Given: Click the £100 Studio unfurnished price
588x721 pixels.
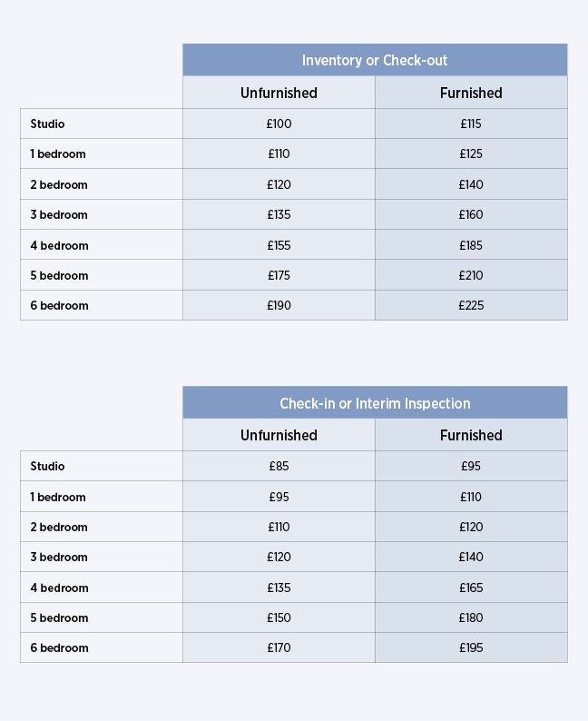Looking at the screenshot, I should point(279,123).
